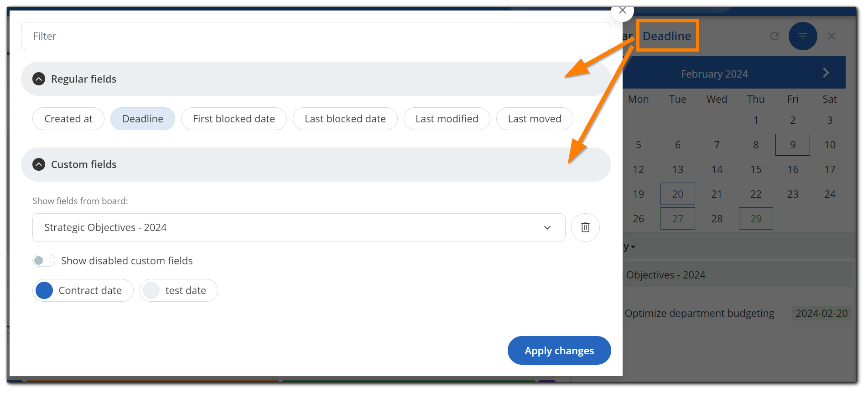
Task: Select the Created at field chip
Action: click(x=68, y=119)
